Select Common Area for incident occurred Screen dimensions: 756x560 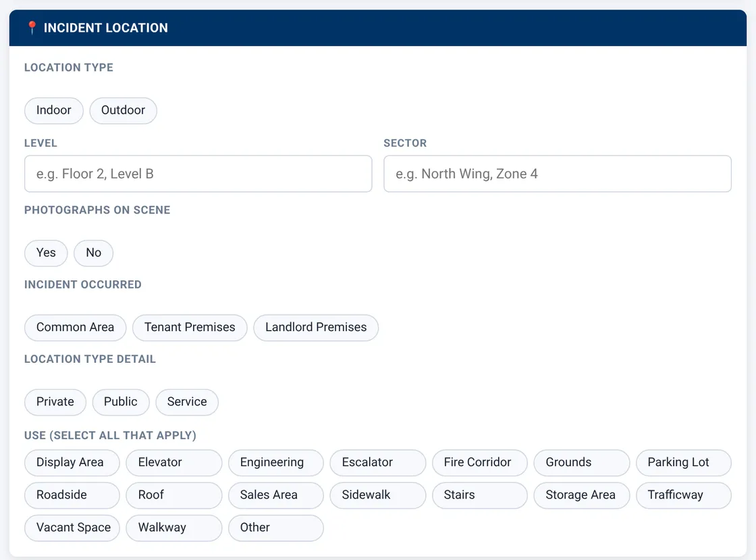(x=75, y=328)
